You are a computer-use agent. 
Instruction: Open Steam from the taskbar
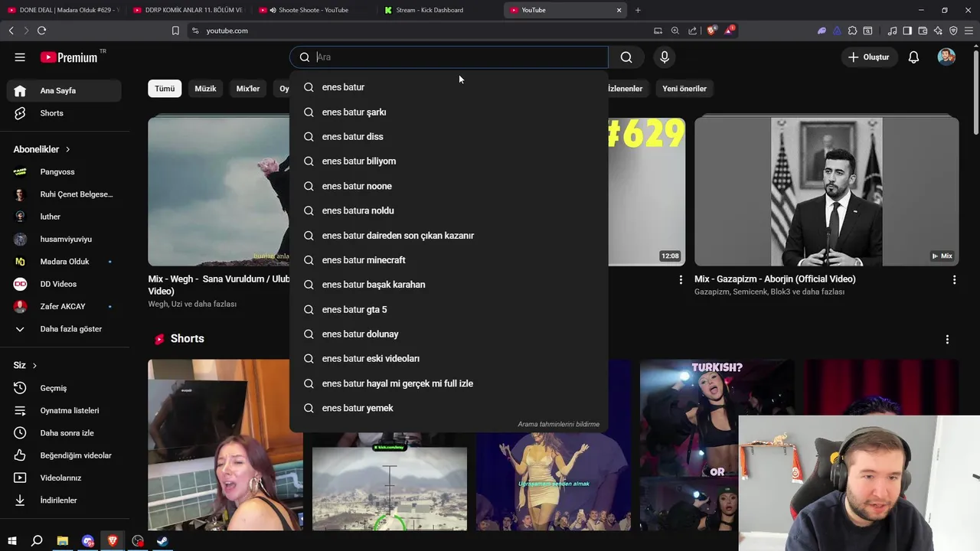pos(163,541)
